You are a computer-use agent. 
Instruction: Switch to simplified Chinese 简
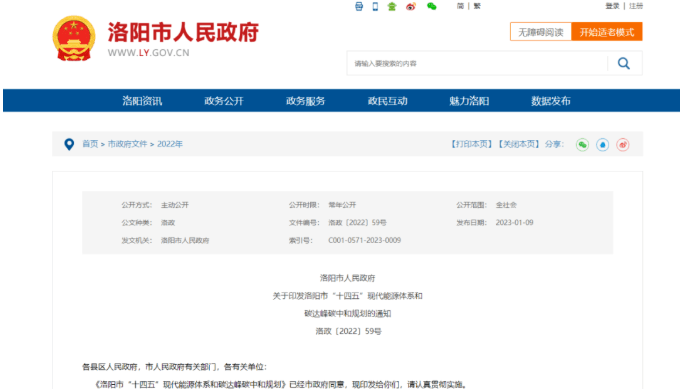click(x=460, y=6)
